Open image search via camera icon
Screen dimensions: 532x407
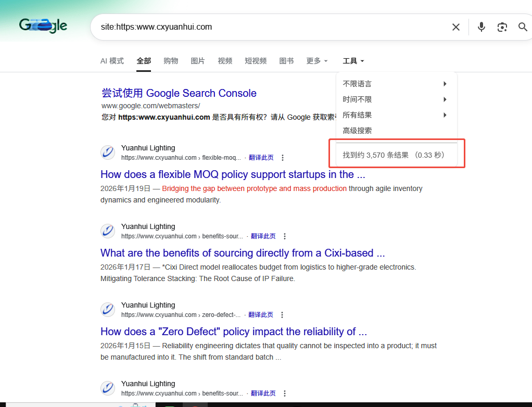[x=502, y=27]
